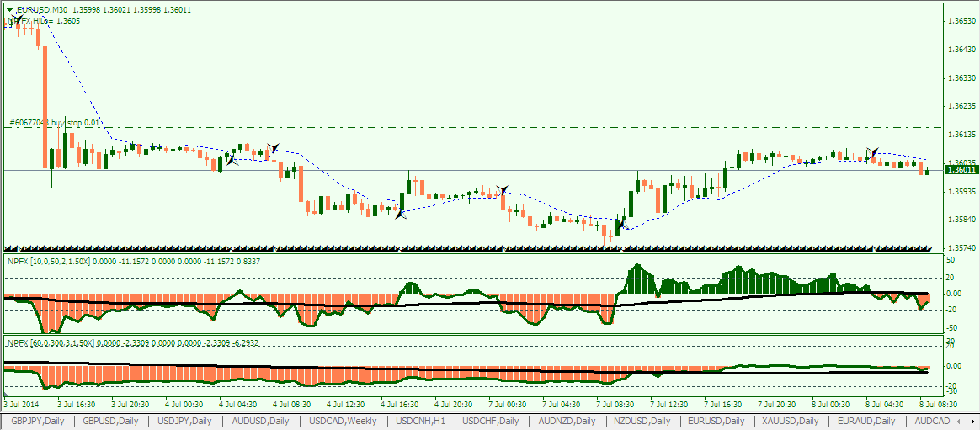The height and width of the screenshot is (430, 980).
Task: Click the '3 Jul 16:30' time axis label
Action: [77, 404]
